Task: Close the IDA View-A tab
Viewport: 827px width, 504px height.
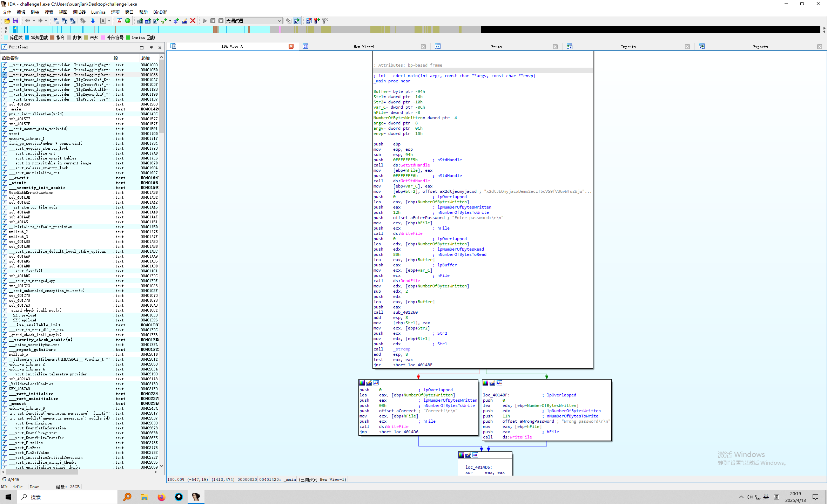Action: [291, 46]
